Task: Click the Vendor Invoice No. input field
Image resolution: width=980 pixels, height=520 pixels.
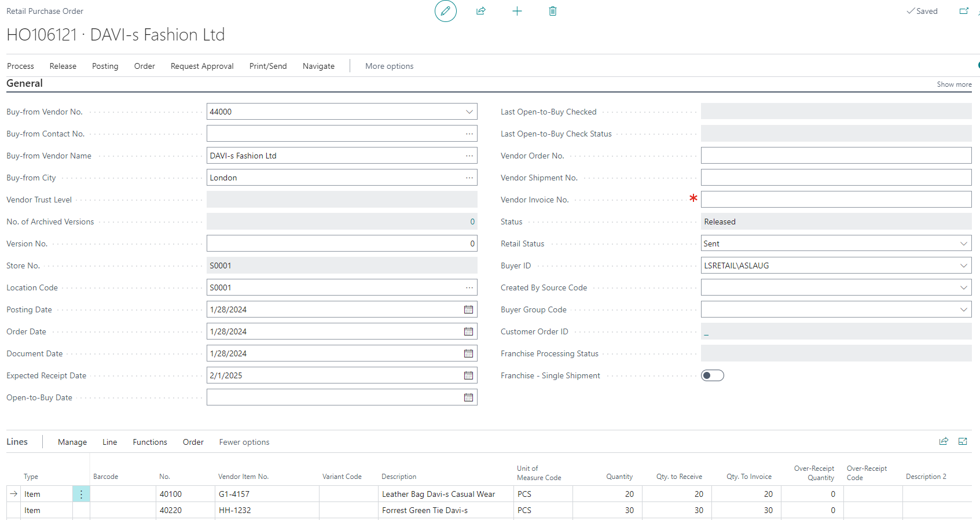Action: point(835,200)
